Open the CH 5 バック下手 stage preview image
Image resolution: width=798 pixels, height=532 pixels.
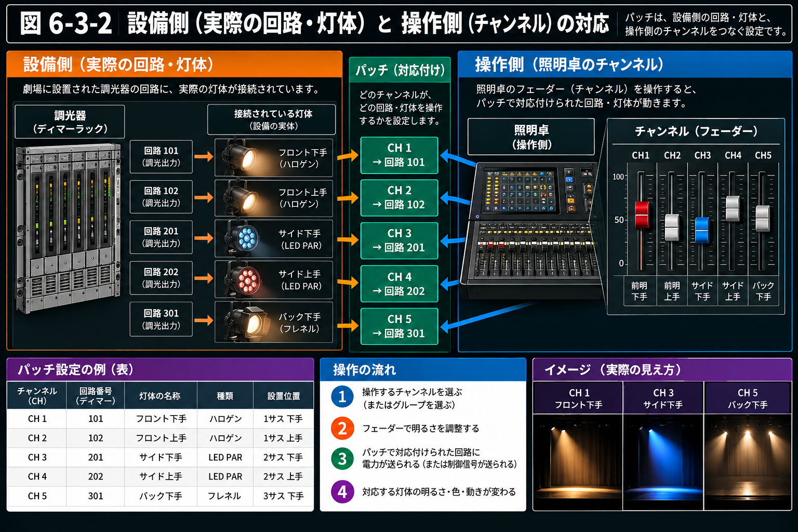click(748, 461)
